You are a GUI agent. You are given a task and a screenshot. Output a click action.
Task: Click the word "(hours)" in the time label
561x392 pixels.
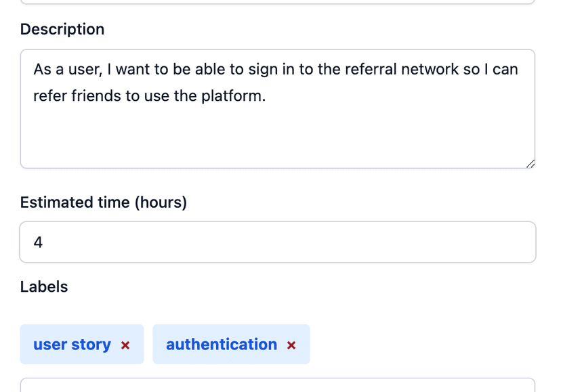point(160,202)
